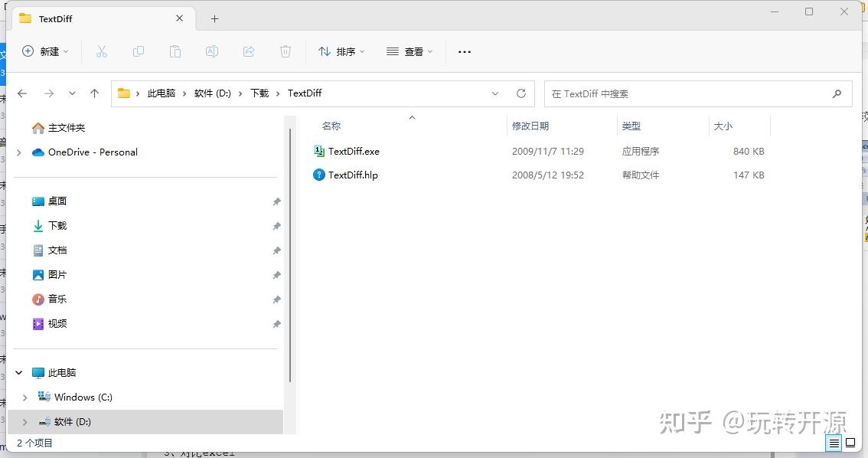The image size is (868, 458).
Task: Select Windows (C:) drive in sidebar
Action: tap(83, 397)
